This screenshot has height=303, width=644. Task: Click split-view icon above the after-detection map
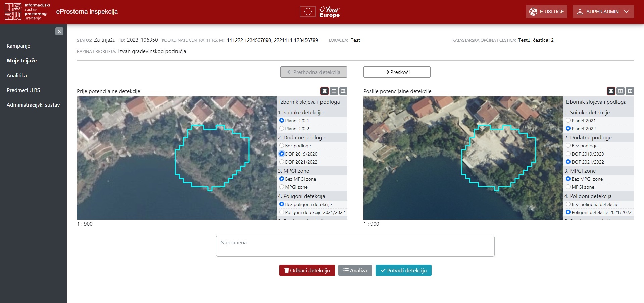pos(620,91)
